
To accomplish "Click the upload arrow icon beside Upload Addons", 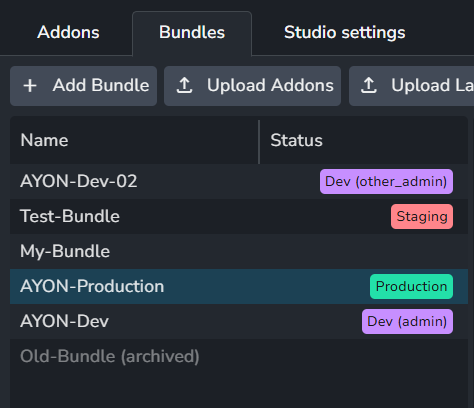I will [184, 85].
